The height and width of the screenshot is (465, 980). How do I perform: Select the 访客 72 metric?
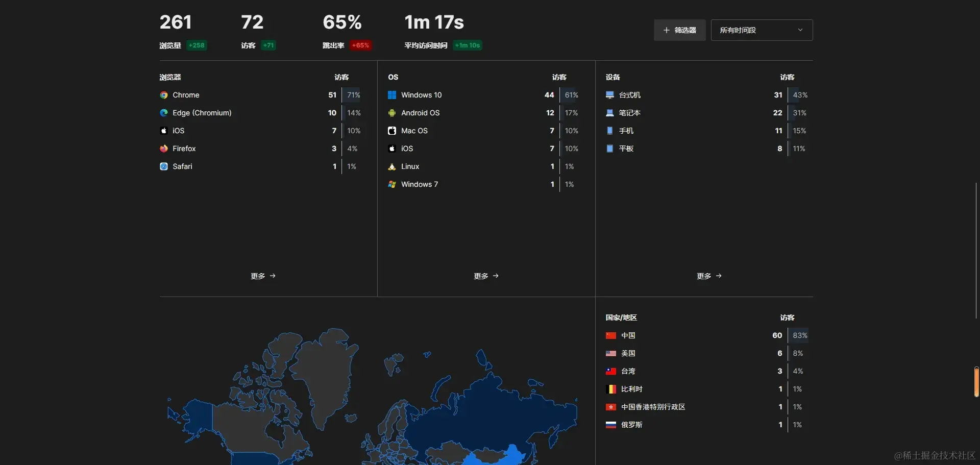point(258,32)
